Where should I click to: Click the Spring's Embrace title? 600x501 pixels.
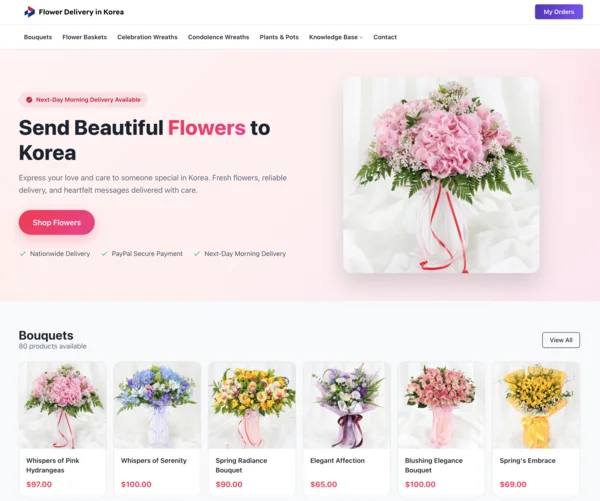point(527,461)
